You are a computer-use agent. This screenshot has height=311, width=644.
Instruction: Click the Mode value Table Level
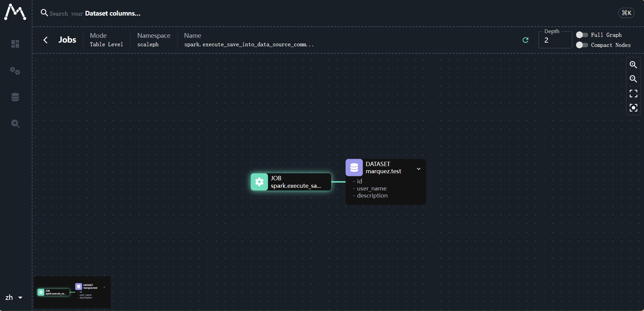click(x=106, y=44)
